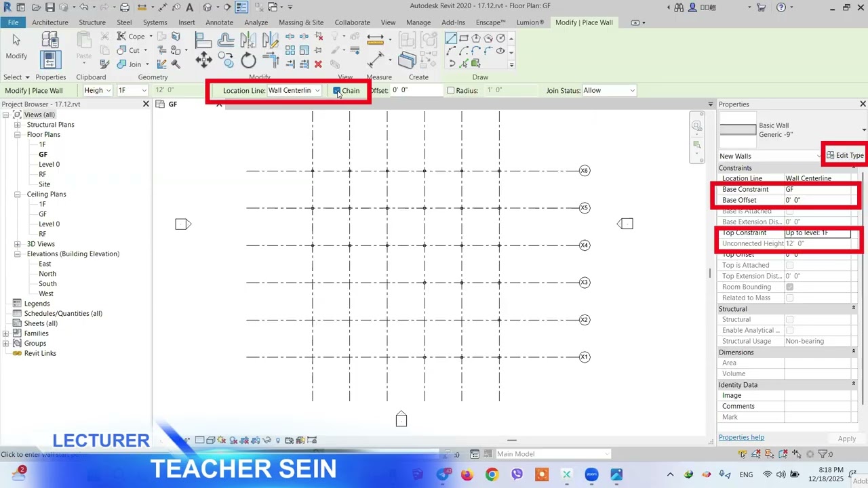Image resolution: width=868 pixels, height=488 pixels.
Task: Switch to the Annotate ribbon tab
Action: tap(219, 22)
